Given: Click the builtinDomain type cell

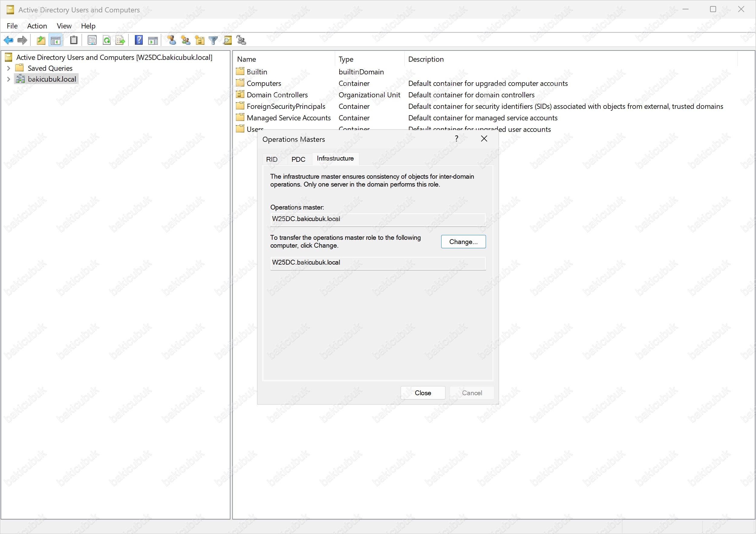Looking at the screenshot, I should [361, 72].
